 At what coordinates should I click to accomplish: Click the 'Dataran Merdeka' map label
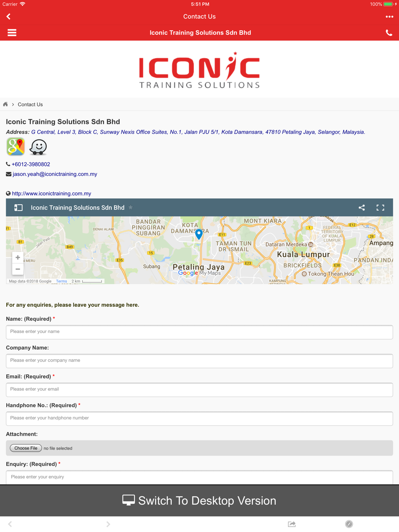click(x=286, y=244)
